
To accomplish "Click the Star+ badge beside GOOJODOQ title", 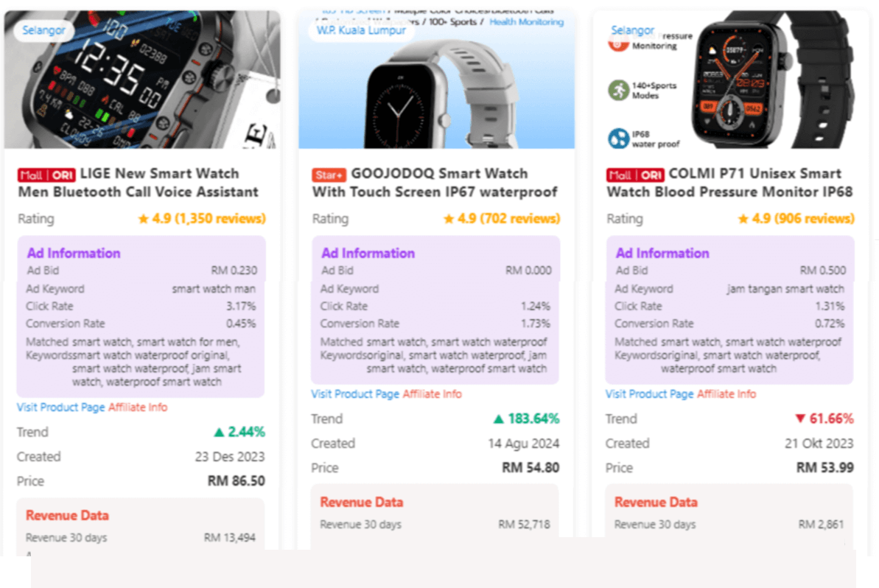I will (x=329, y=175).
